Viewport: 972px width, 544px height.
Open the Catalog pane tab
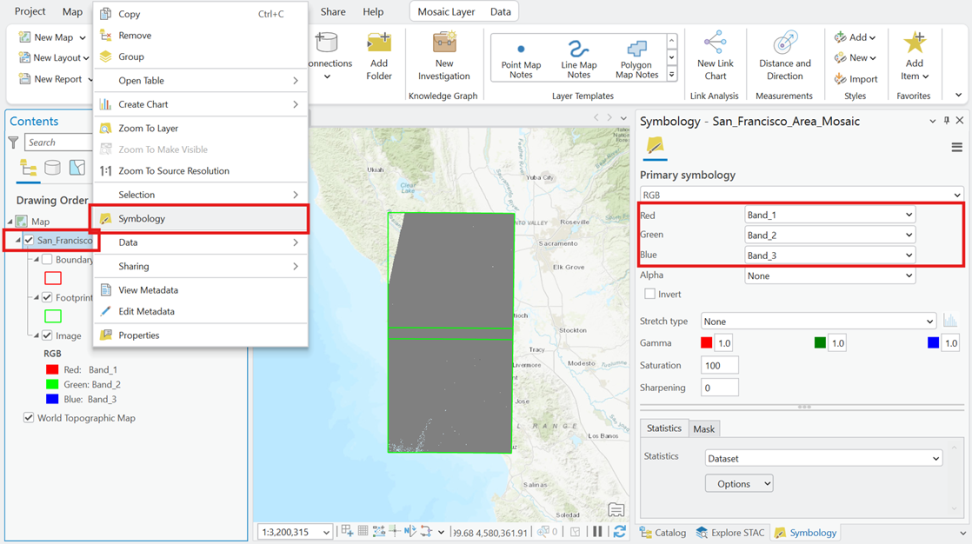tap(663, 532)
